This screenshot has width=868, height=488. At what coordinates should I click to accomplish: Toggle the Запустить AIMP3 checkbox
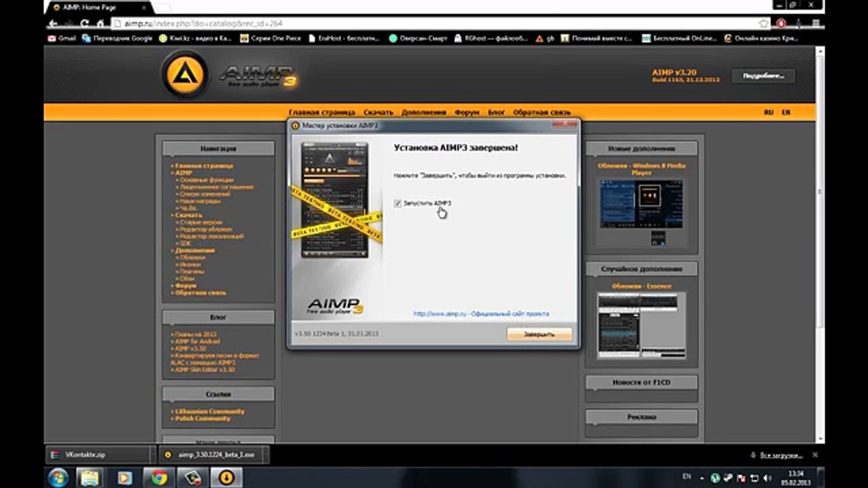point(397,203)
